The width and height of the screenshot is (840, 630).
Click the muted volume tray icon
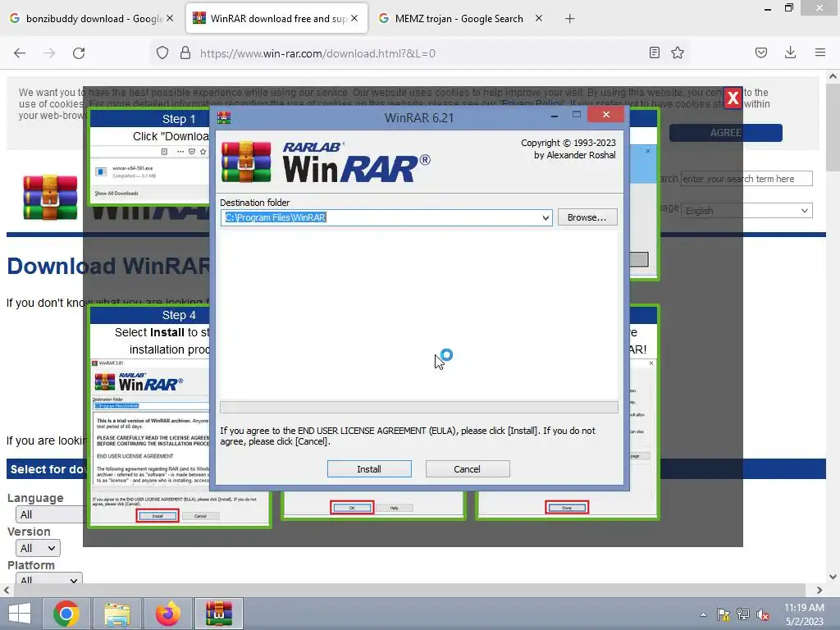(x=763, y=614)
